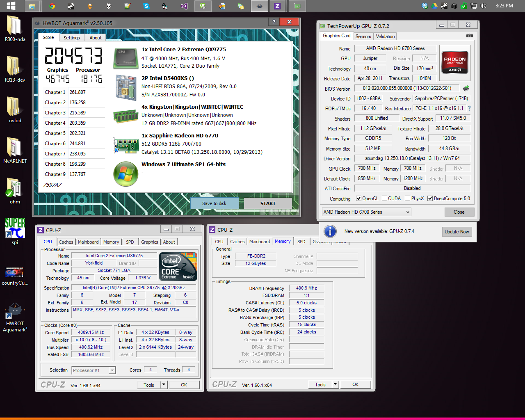525x420 pixels.
Task: Open Visual Studio from the taskbar
Action: click(x=184, y=6)
